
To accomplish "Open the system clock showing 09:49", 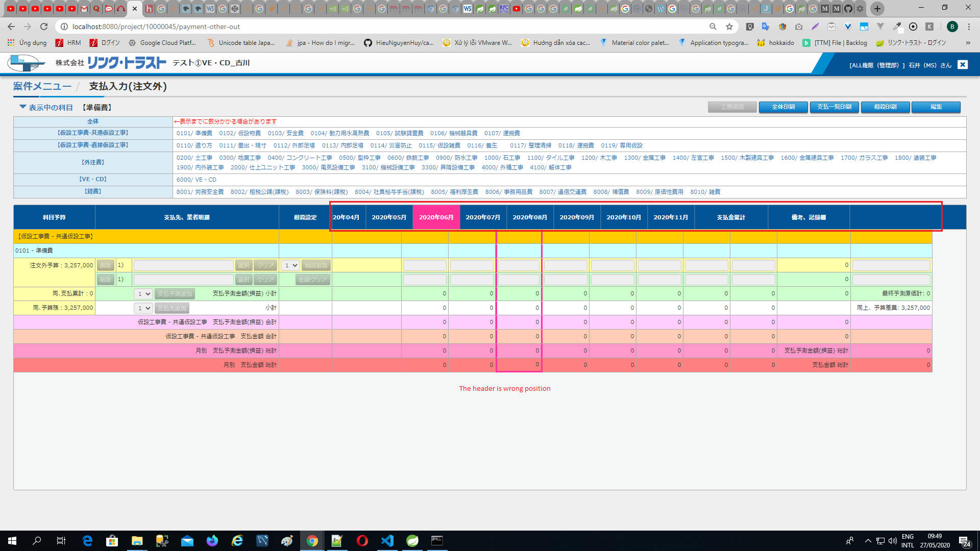I will 935,541.
